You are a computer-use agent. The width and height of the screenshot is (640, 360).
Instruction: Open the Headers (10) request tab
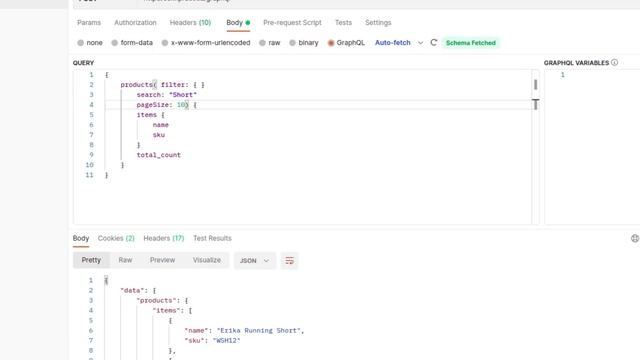pyautogui.click(x=190, y=22)
